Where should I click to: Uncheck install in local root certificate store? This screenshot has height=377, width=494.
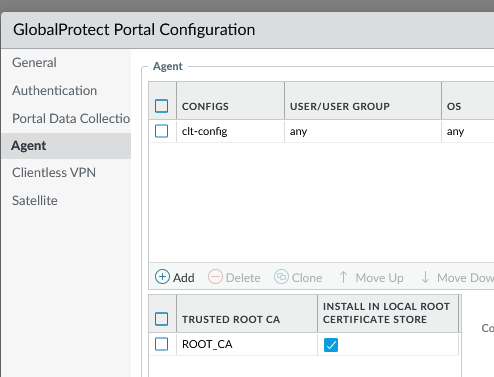point(331,345)
